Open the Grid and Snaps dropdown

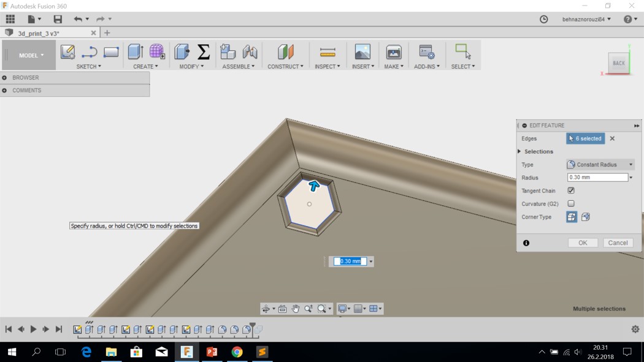coord(360,309)
